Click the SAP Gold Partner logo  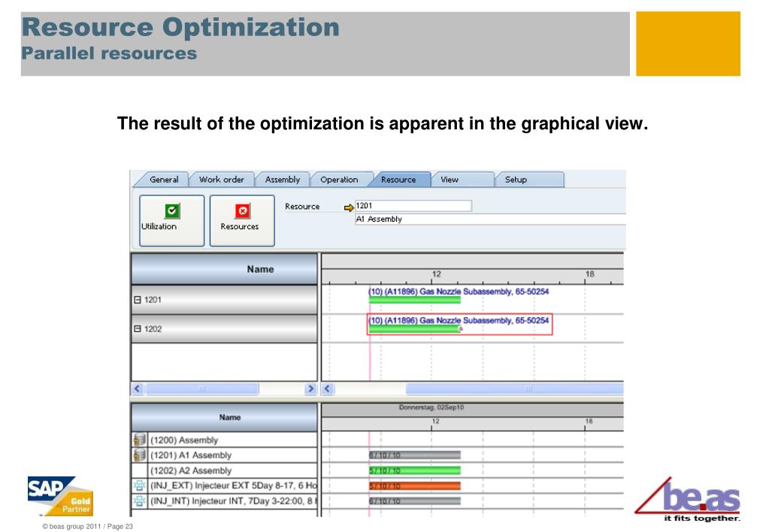point(59,494)
